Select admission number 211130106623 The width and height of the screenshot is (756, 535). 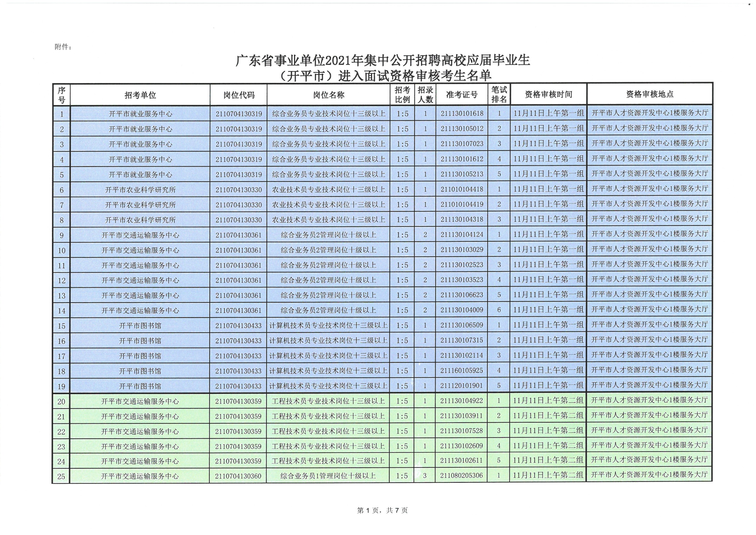pos(462,295)
